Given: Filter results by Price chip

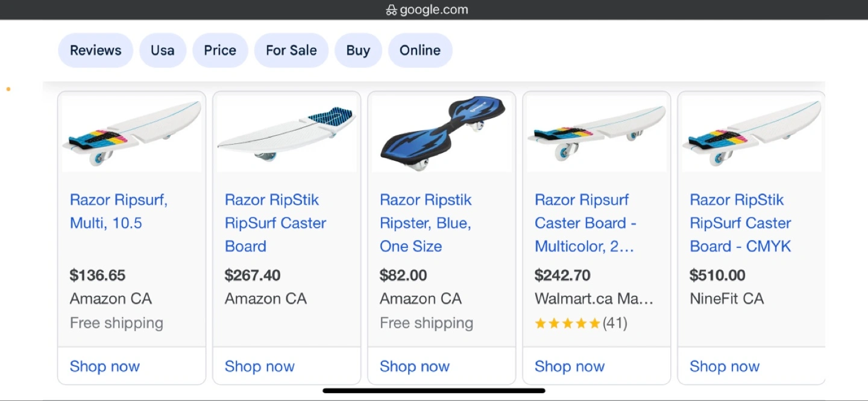Looking at the screenshot, I should click(x=220, y=51).
